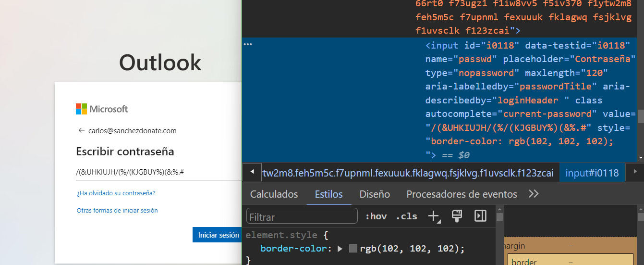The height and width of the screenshot is (265, 644).
Task: Click the Microsoft logo
Action: (x=101, y=109)
